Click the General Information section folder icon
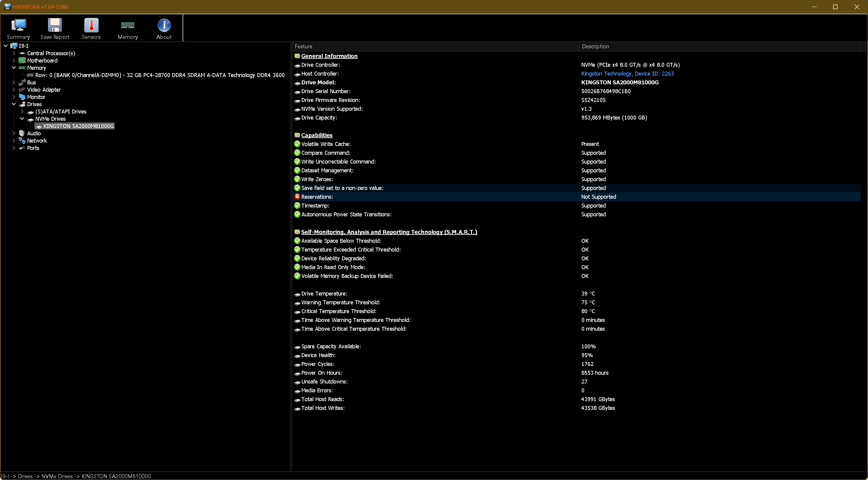Viewport: 868px width, 480px height. (x=297, y=56)
